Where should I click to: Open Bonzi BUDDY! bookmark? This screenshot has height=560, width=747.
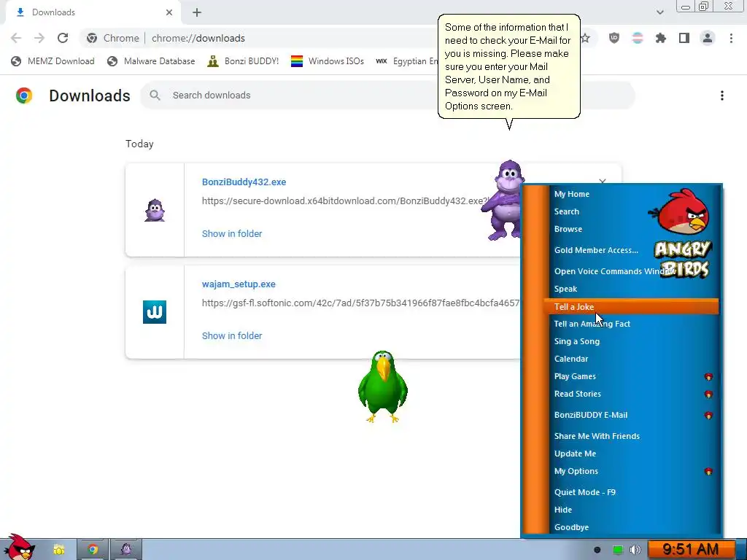point(244,61)
